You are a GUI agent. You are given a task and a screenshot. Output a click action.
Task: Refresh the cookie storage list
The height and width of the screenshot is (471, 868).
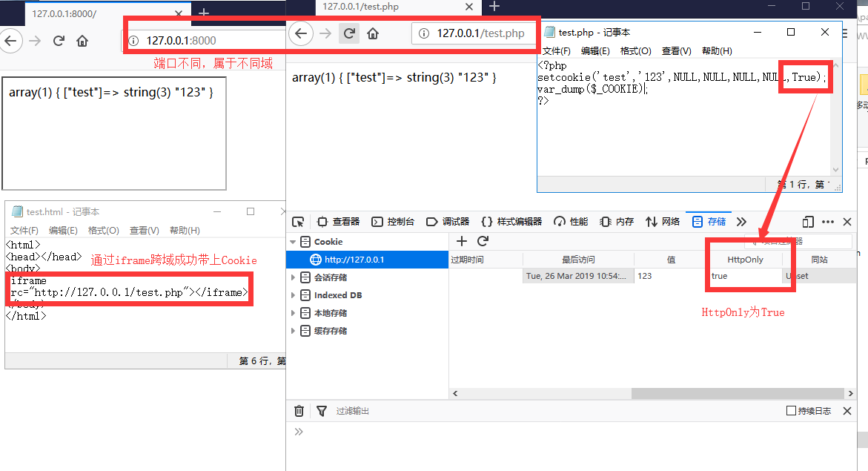pos(483,241)
